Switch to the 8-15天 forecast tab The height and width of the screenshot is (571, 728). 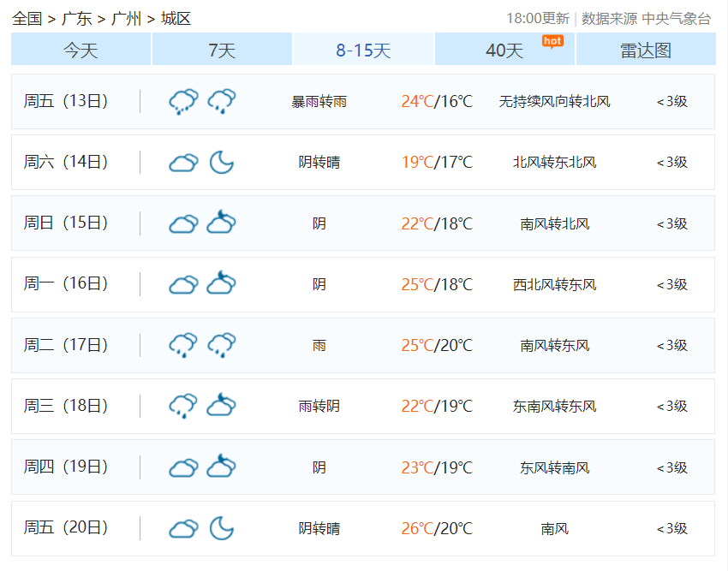tap(362, 50)
